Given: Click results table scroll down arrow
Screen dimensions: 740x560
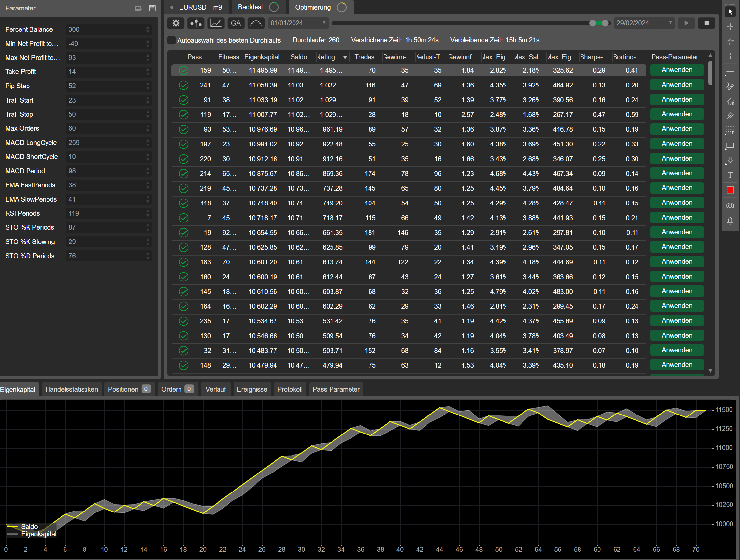Looking at the screenshot, I should (x=710, y=371).
